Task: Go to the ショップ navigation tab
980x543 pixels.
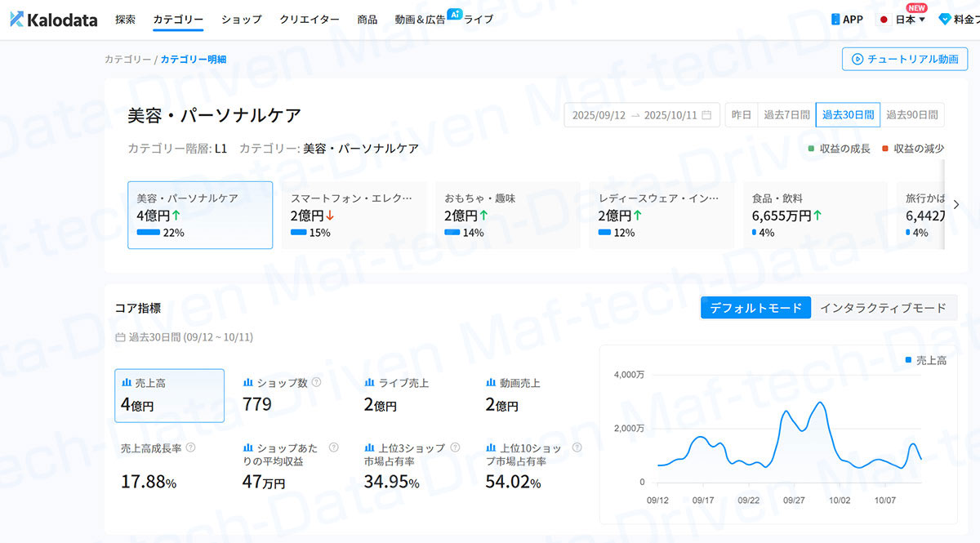Action: click(241, 20)
